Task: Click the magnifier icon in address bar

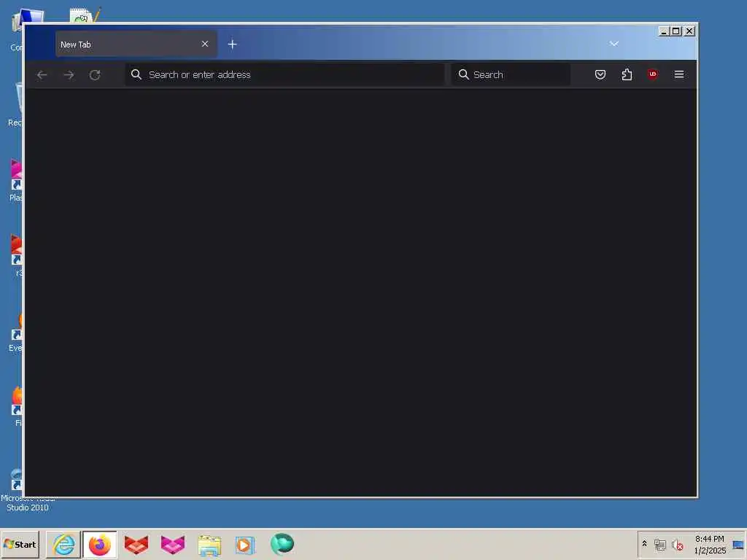Action: (136, 74)
